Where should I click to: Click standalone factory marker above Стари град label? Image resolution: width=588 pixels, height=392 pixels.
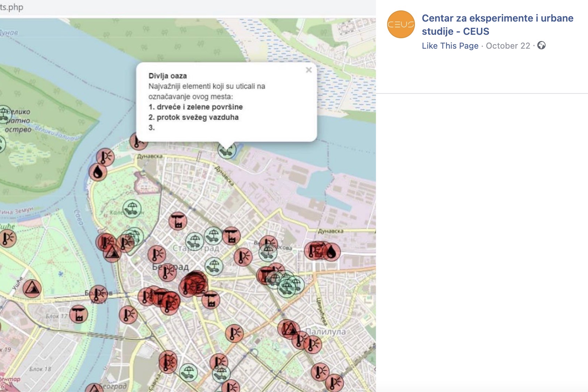(178, 221)
